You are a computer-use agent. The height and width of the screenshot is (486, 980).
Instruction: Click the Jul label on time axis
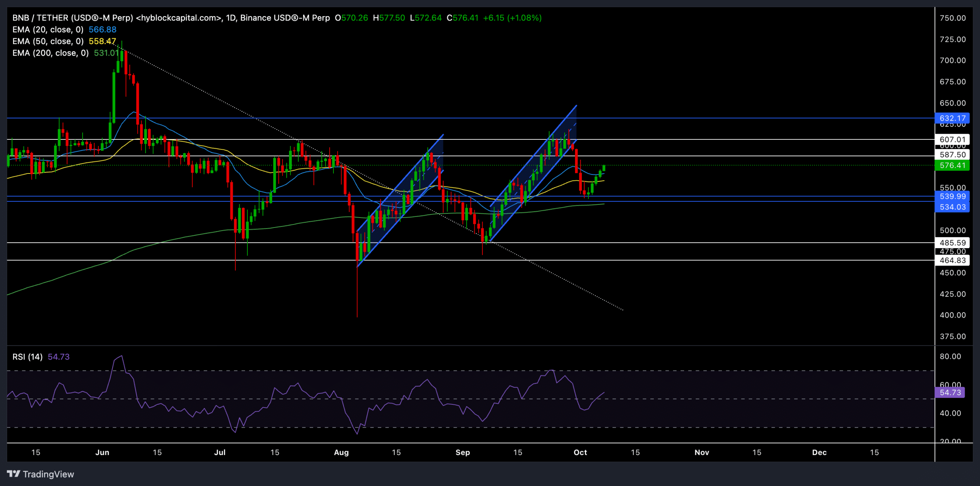[220, 452]
